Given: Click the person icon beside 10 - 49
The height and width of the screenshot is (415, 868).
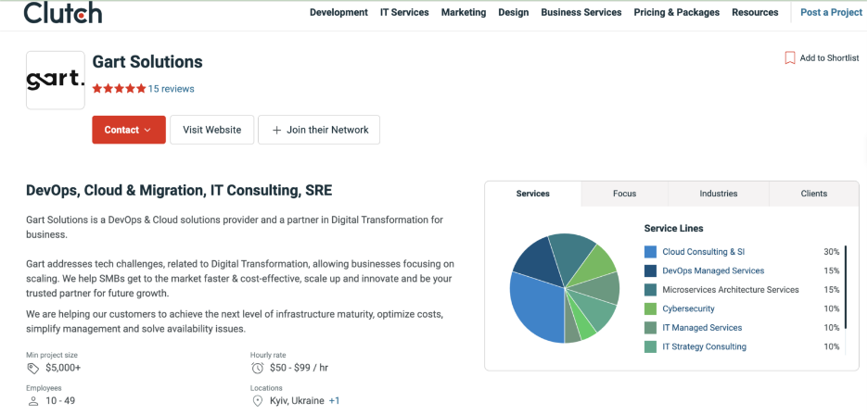Looking at the screenshot, I should [32, 400].
